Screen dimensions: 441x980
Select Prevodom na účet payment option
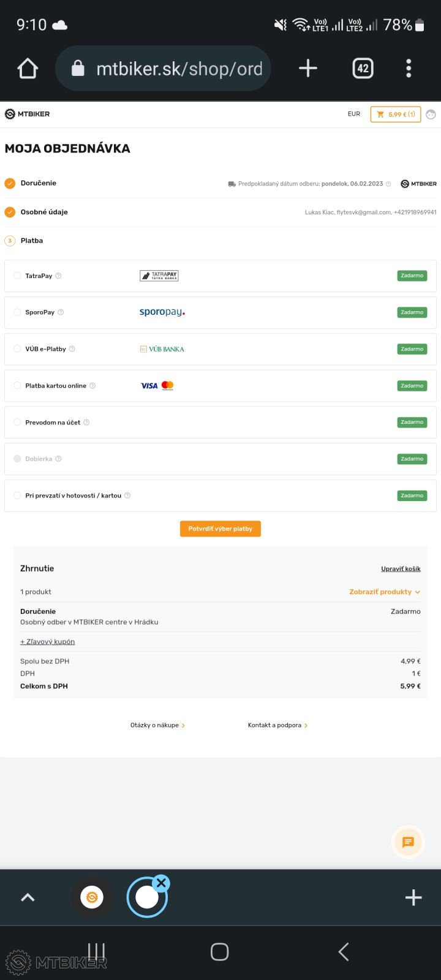tap(17, 422)
